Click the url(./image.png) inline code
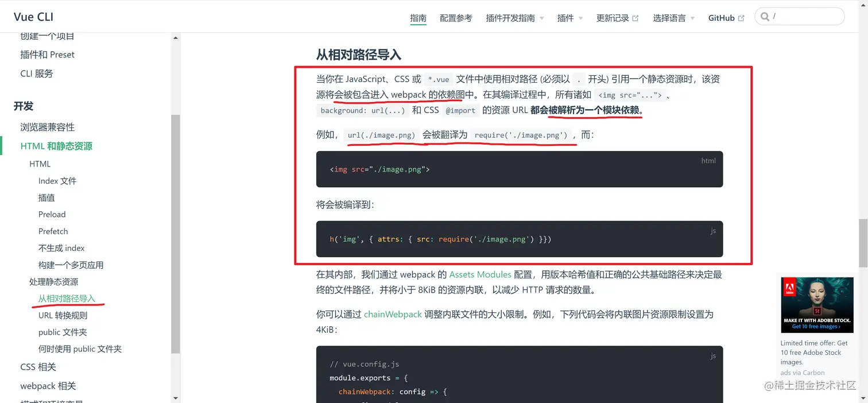Viewport: 868px width, 403px height. click(381, 135)
